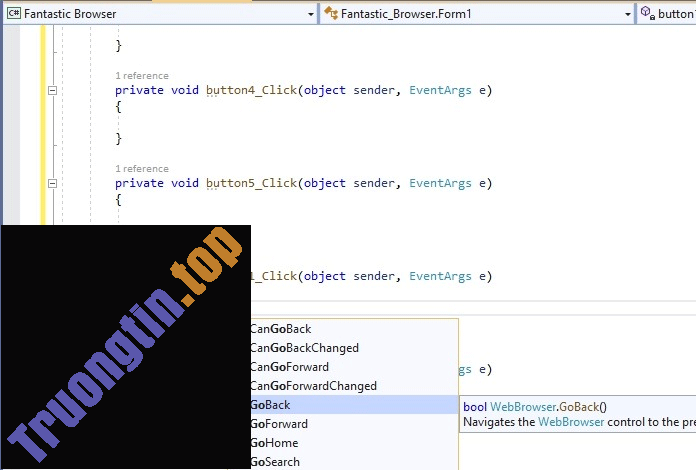Viewport: 696px width, 470px height.
Task: Click the 1 reference link above button4_Click
Action: click(x=141, y=76)
